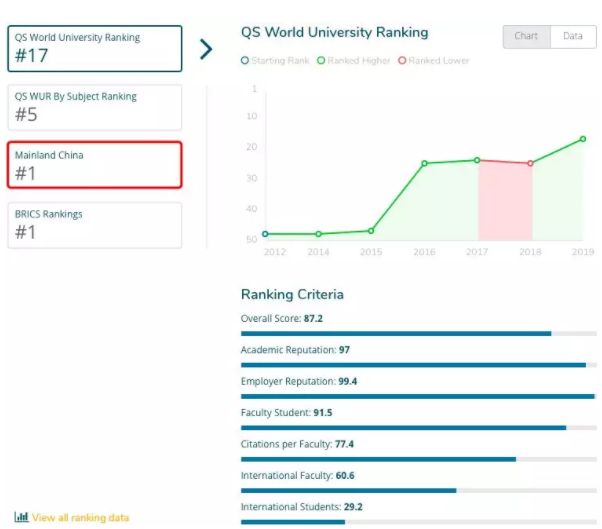Click the Employer Reputation progress bar
The height and width of the screenshot is (529, 602).
(x=418, y=396)
